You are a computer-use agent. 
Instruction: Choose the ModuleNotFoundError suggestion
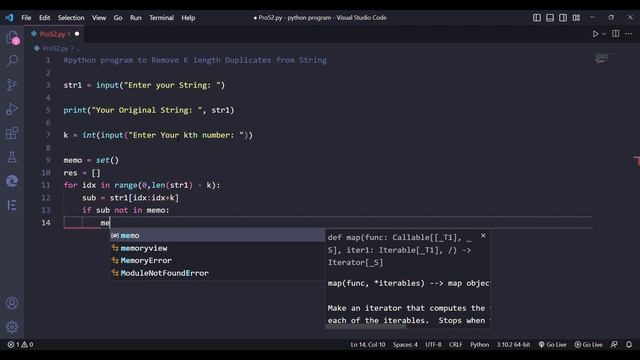pos(217,273)
